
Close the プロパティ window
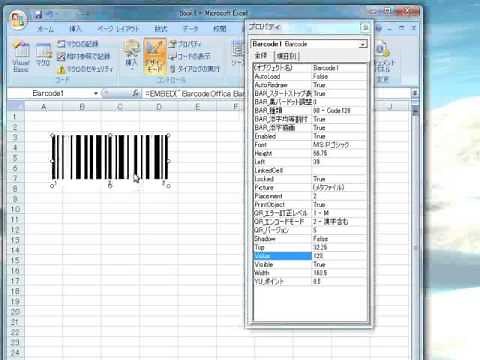(365, 27)
